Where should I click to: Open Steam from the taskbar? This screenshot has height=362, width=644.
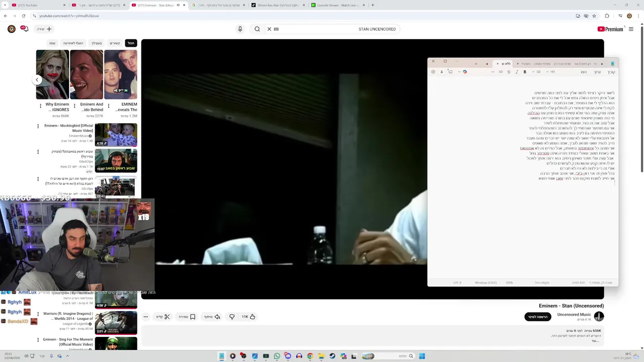click(x=332, y=356)
